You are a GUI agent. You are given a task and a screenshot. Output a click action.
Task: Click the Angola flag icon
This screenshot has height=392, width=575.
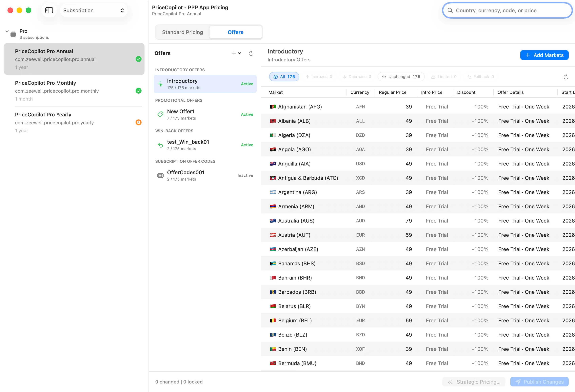click(x=273, y=149)
